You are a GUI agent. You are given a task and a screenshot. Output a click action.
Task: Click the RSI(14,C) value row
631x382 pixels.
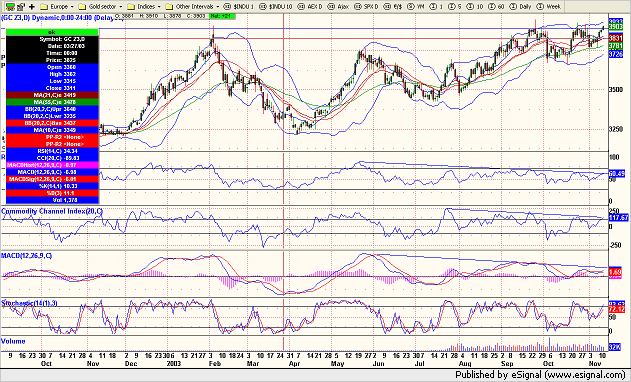tap(52, 151)
